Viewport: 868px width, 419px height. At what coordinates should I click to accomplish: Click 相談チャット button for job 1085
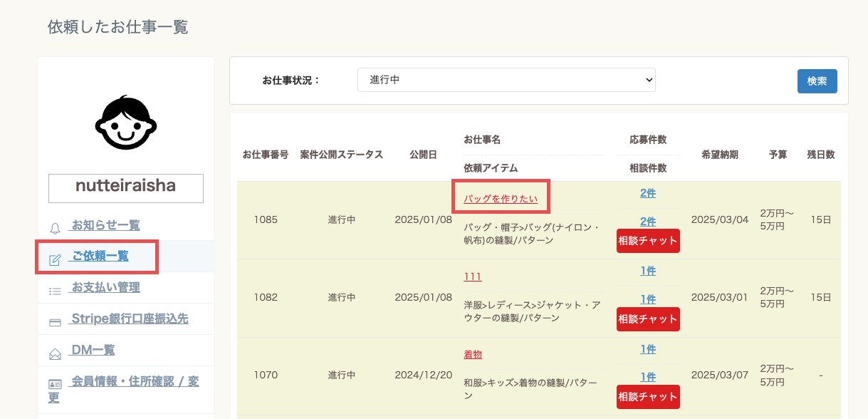(648, 242)
